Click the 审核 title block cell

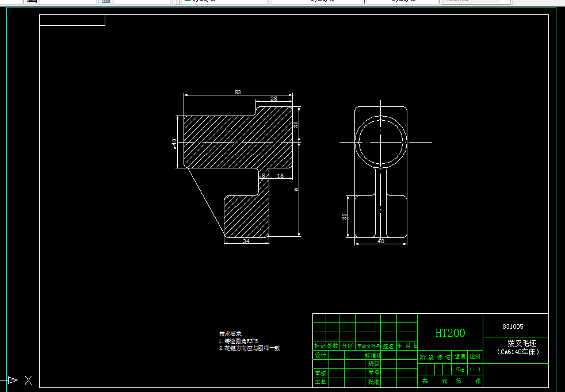click(x=320, y=373)
